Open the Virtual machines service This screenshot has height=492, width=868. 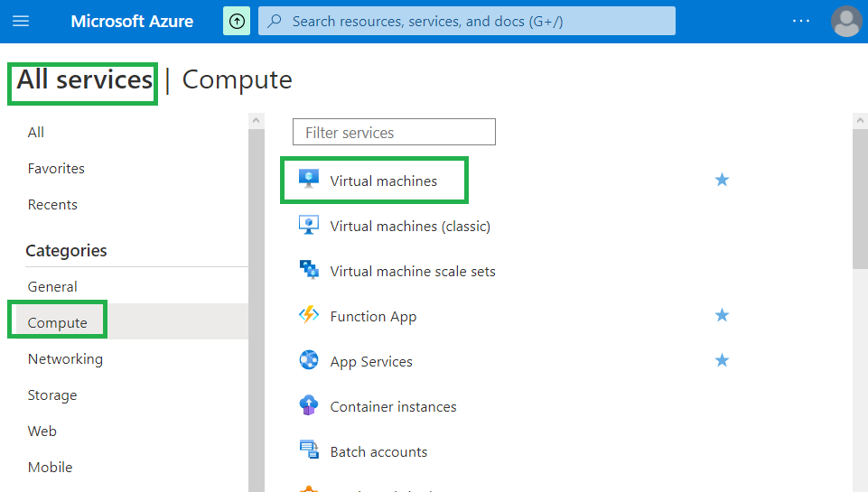click(x=383, y=181)
